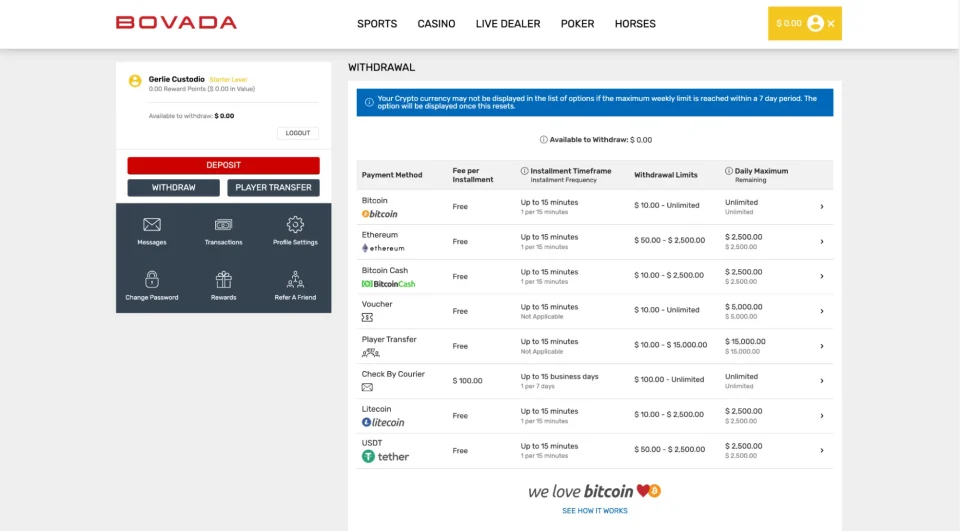The width and height of the screenshot is (960, 531).
Task: Expand the Check By Courier row chevron
Action: (x=822, y=381)
